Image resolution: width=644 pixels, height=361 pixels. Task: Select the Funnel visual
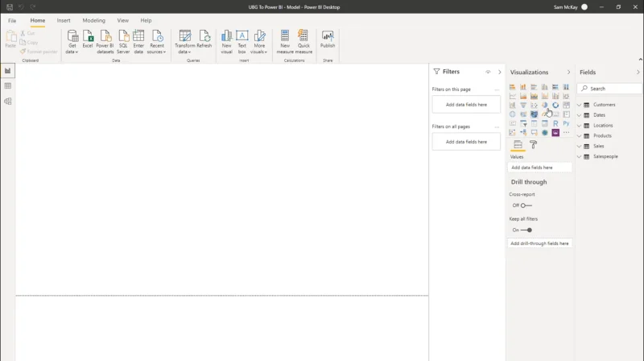pyautogui.click(x=523, y=105)
